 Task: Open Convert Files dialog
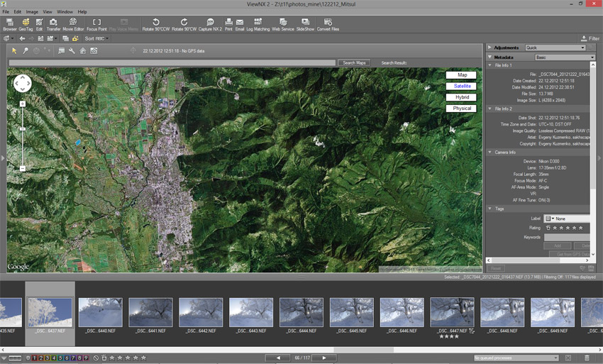point(328,24)
